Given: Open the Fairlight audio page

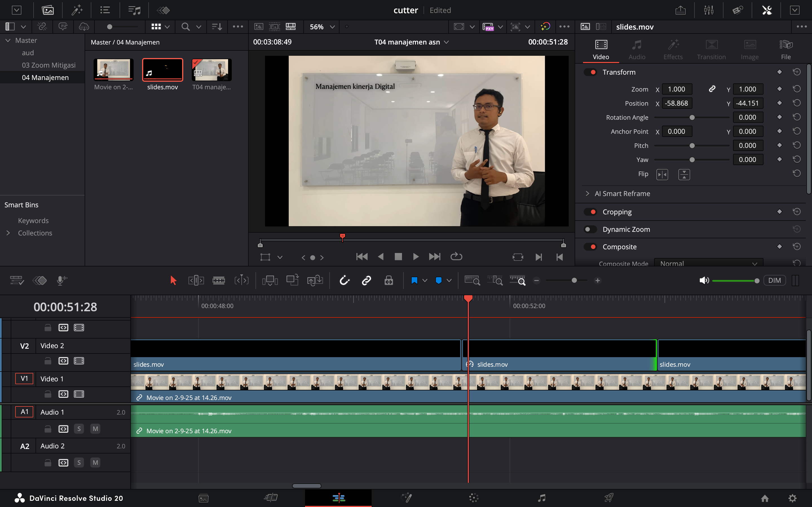Looking at the screenshot, I should 541,498.
